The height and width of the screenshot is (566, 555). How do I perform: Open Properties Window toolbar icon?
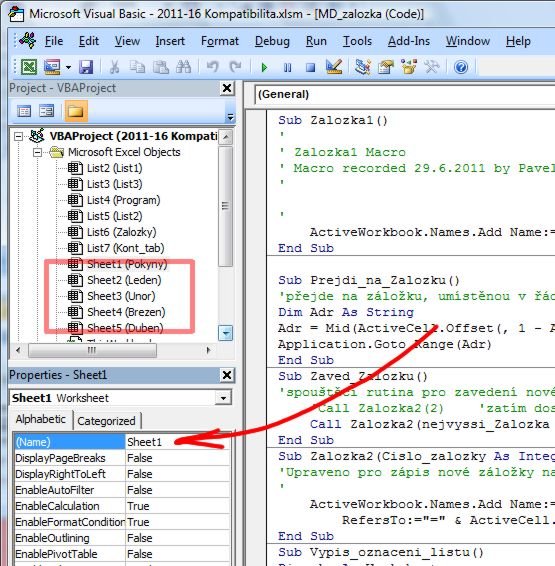pos(386,67)
